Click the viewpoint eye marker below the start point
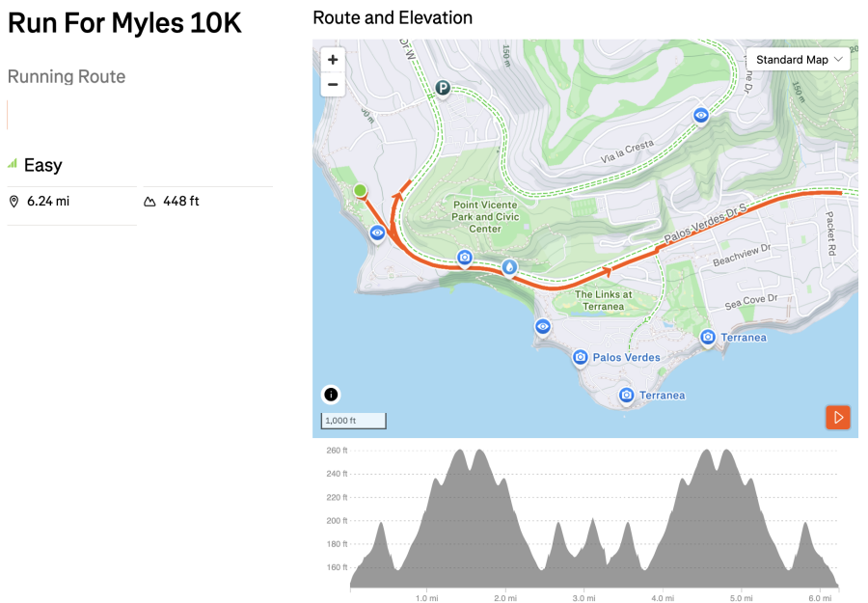This screenshot has height=603, width=868. [377, 233]
